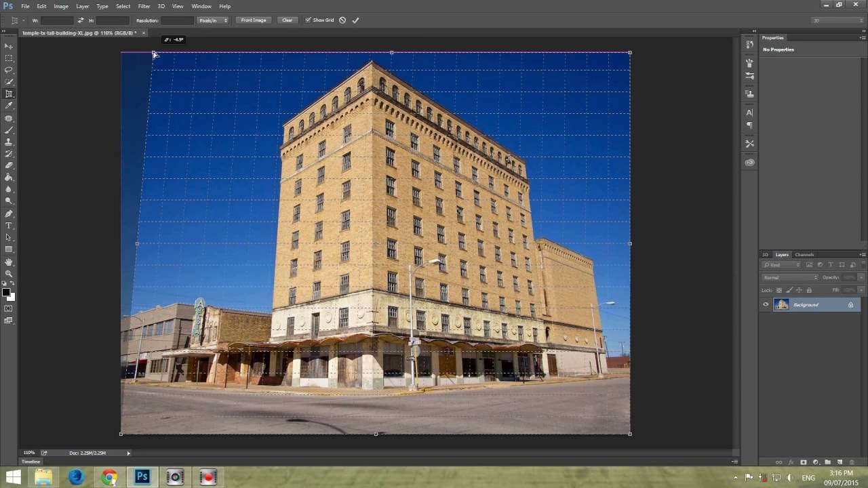Pick the Clone Stamp tool
The height and width of the screenshot is (488, 868).
(x=9, y=142)
